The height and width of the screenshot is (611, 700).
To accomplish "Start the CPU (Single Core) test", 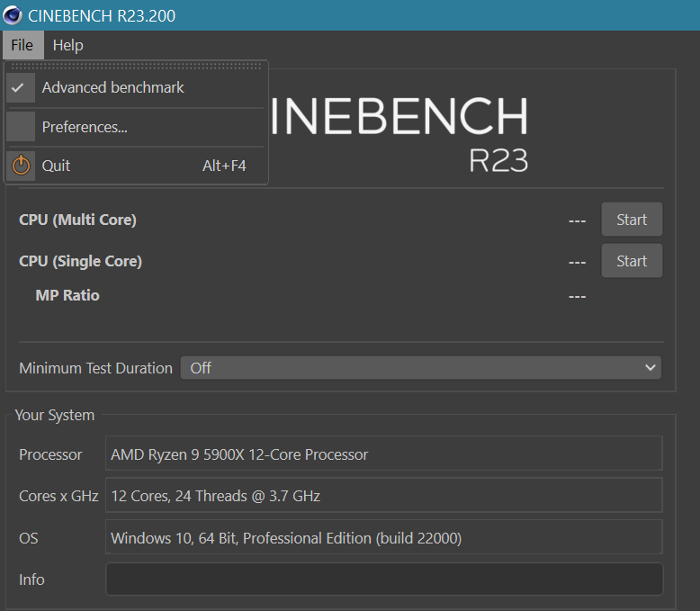I will [632, 261].
